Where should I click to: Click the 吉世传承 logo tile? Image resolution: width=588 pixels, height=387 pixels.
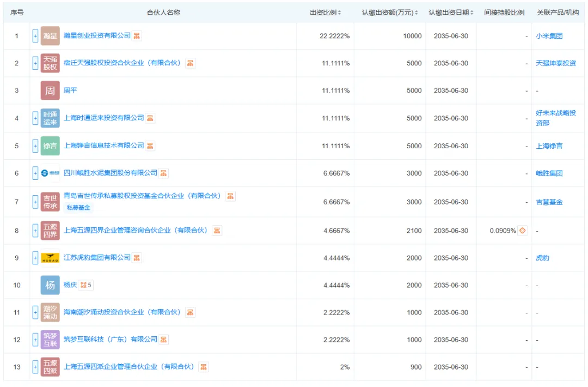[50, 202]
